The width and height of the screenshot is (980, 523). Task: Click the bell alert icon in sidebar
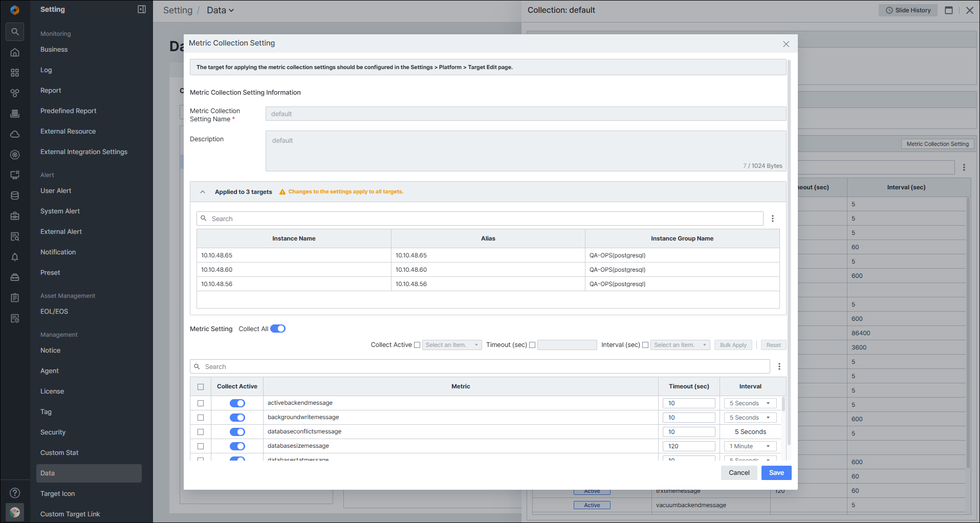click(x=15, y=257)
